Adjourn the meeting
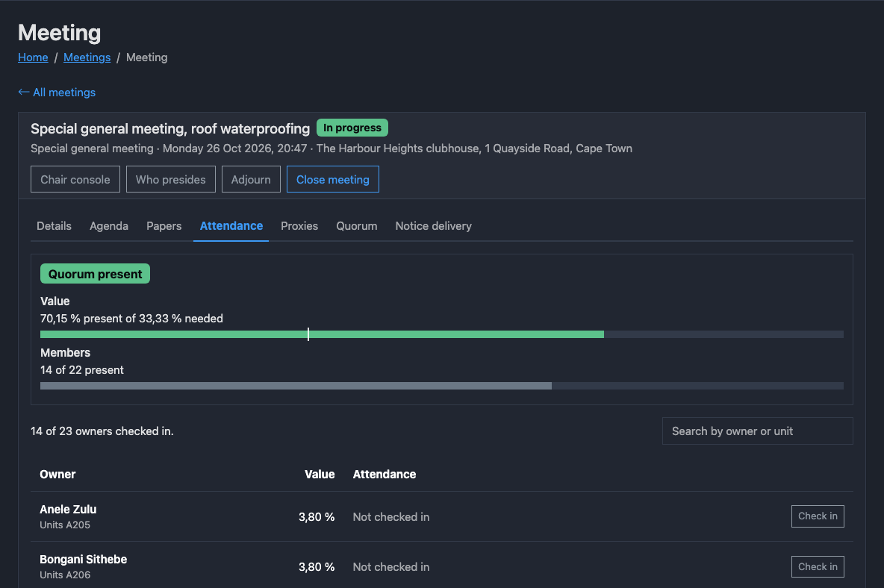Screen dimensions: 884x588 [251, 179]
